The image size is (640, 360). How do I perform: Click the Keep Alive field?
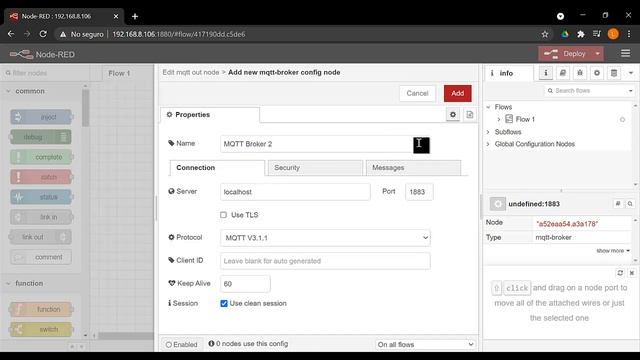245,284
